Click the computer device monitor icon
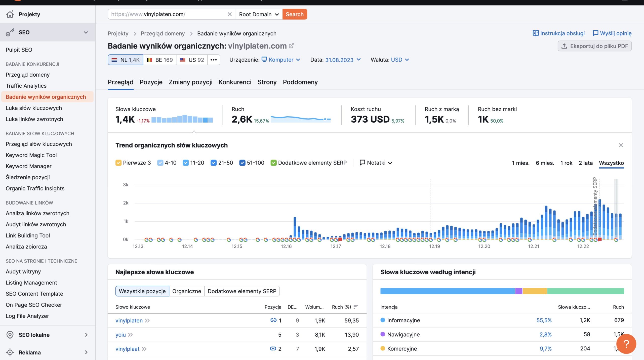644x360 pixels. pos(264,60)
